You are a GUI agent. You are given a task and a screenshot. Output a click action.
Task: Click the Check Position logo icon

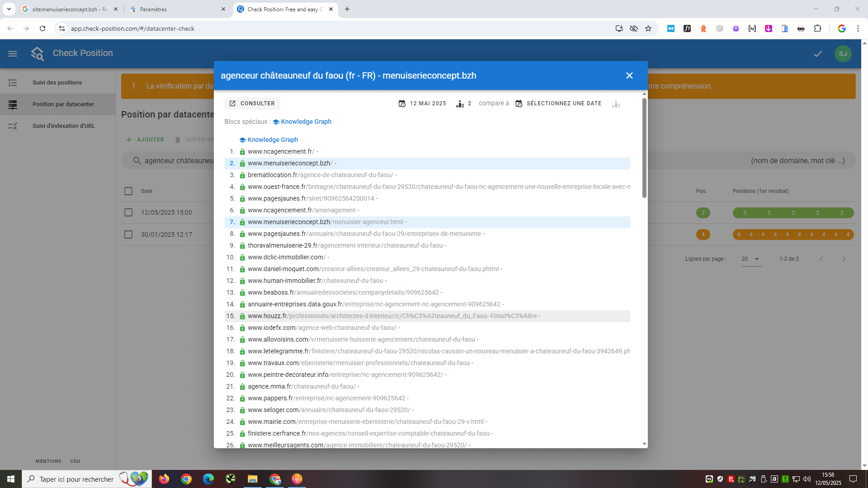click(38, 54)
